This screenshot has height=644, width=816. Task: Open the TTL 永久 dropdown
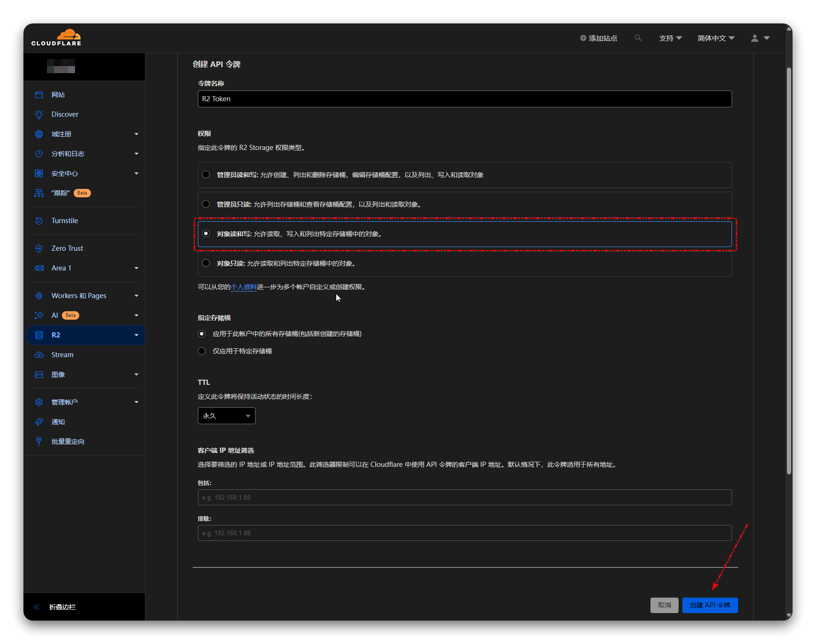(x=227, y=416)
